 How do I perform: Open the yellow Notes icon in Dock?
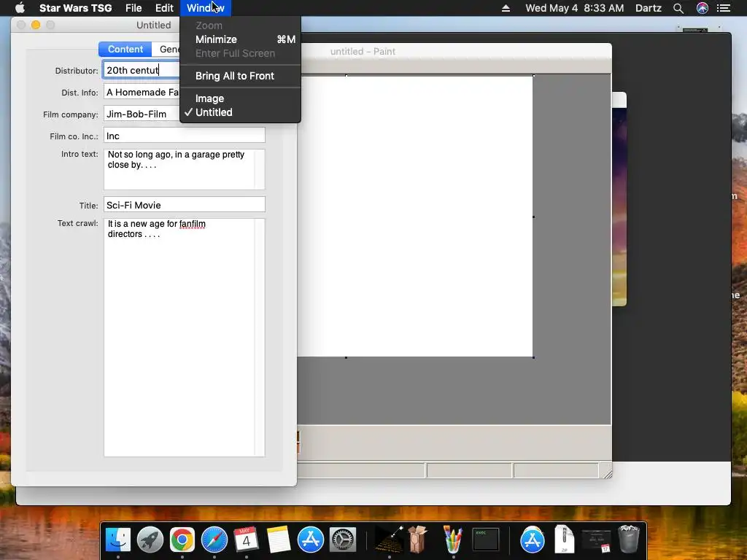click(x=279, y=540)
